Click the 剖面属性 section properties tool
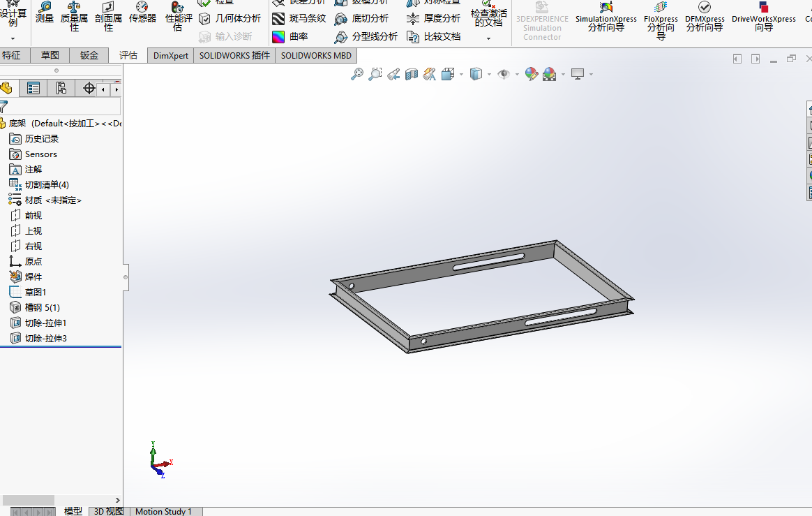 (x=108, y=17)
